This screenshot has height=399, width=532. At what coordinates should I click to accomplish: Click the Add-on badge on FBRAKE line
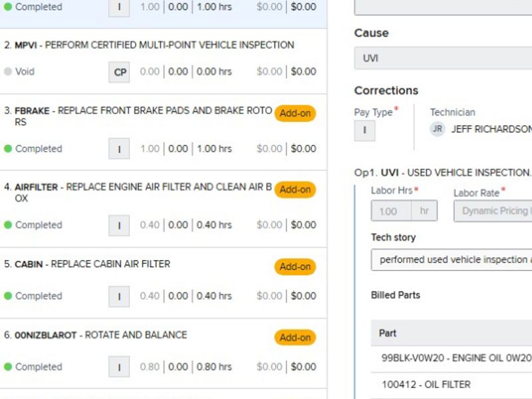click(295, 113)
